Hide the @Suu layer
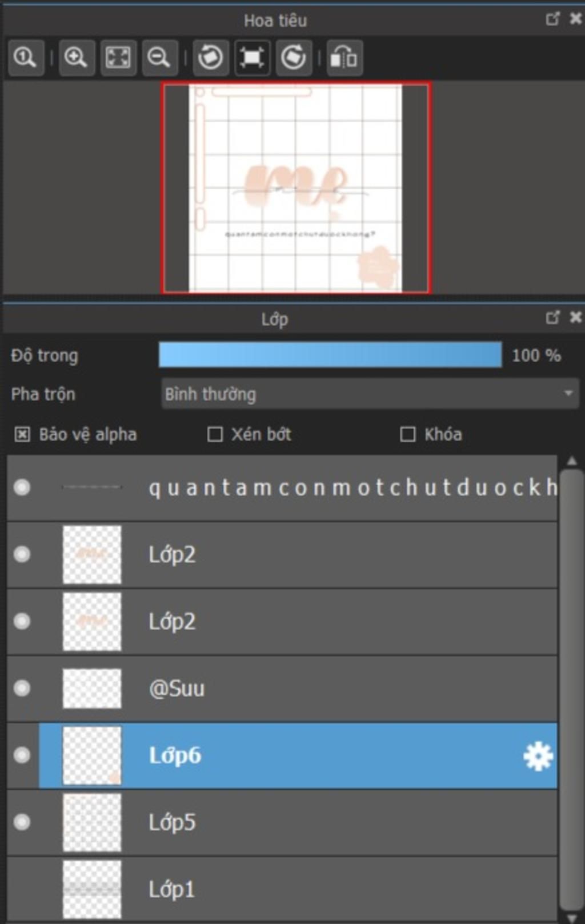 pos(22,688)
